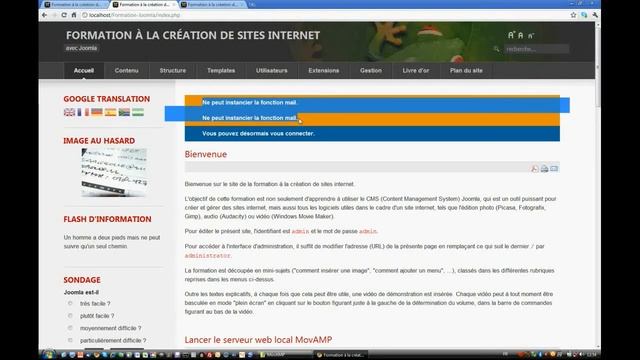Open the Livre d'or menu item
The image size is (640, 360).
coord(416,70)
